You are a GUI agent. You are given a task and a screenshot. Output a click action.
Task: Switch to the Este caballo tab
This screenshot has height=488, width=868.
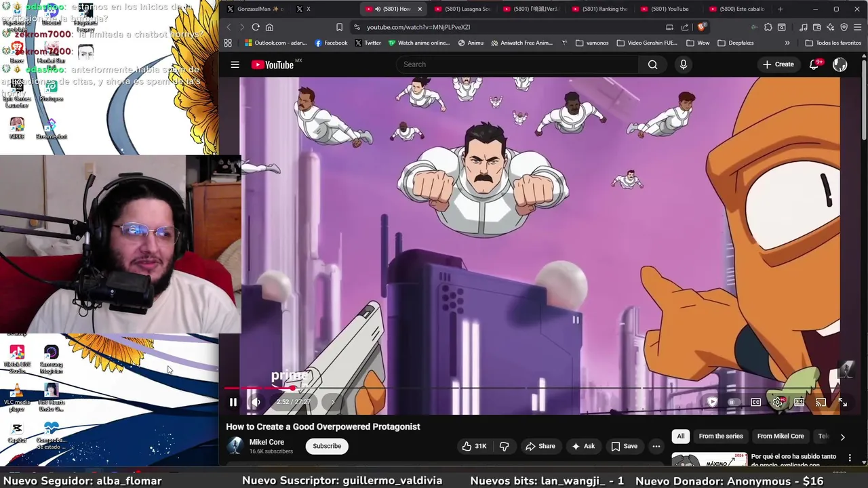pos(738,9)
